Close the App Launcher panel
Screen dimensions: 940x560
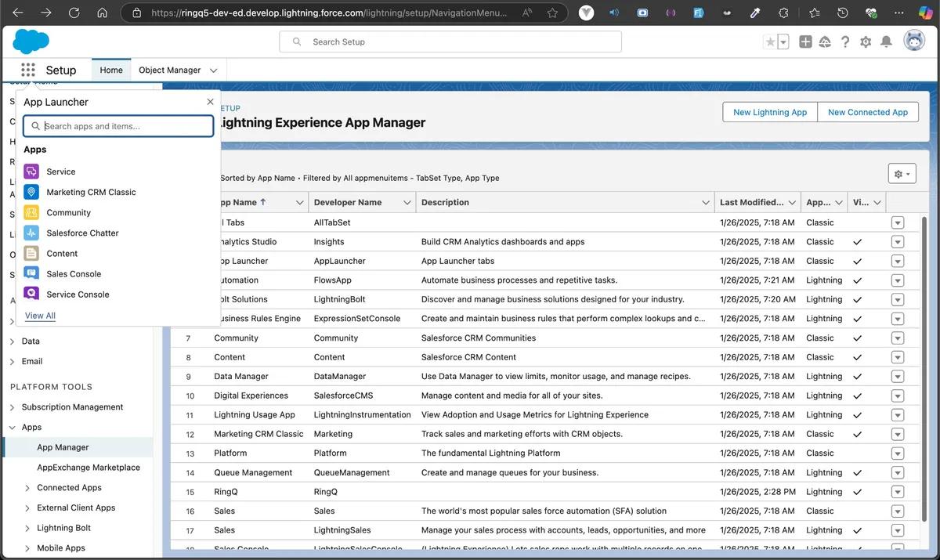[x=210, y=102]
